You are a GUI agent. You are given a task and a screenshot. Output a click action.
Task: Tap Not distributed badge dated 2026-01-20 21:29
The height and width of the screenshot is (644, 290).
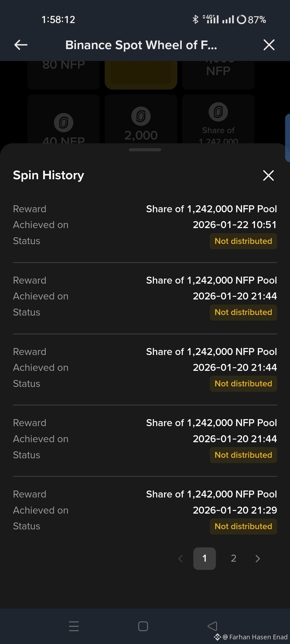[243, 526]
